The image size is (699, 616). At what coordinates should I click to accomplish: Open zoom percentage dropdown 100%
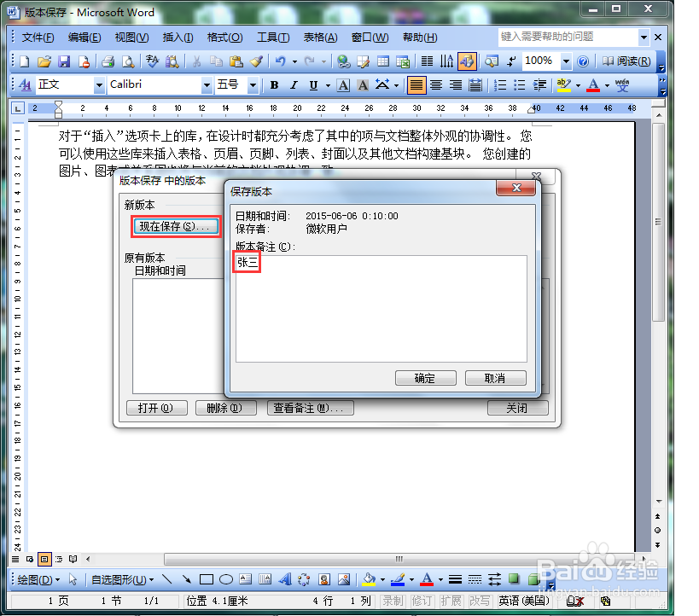[x=566, y=61]
